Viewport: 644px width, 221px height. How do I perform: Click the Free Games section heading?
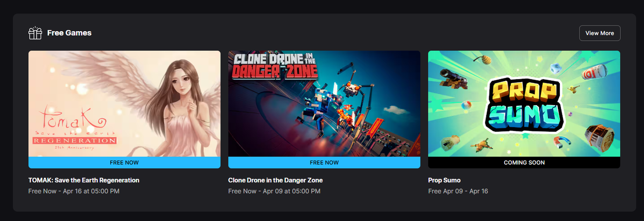pos(69,33)
